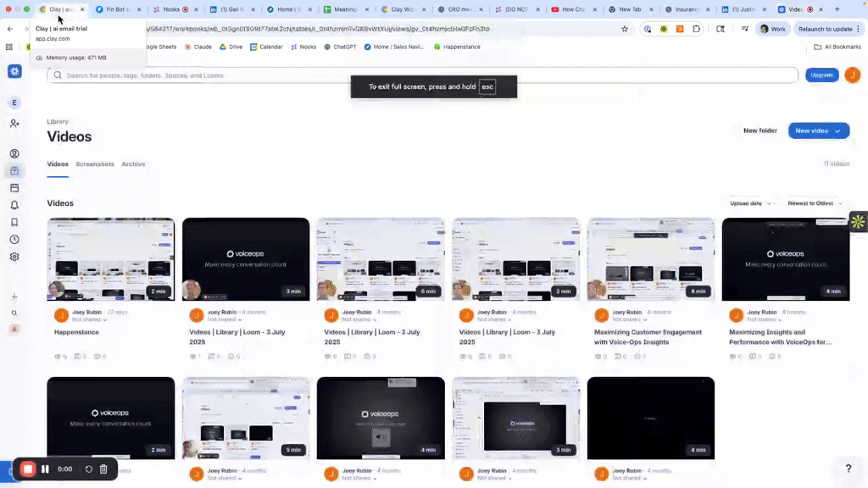This screenshot has height=488, width=868.
Task: Switch to the Screenshots tab
Action: click(x=95, y=164)
